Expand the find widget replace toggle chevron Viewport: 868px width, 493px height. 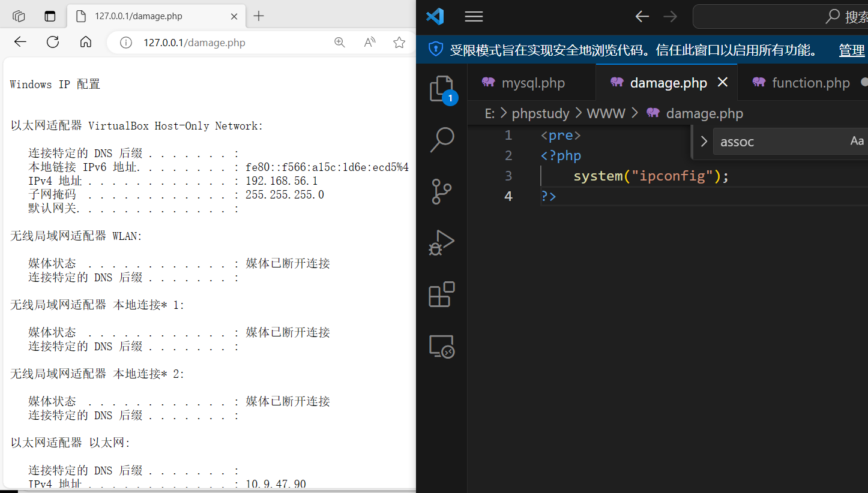(x=704, y=142)
